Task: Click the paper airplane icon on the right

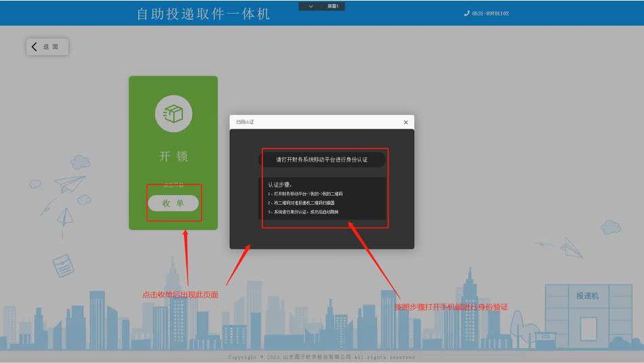Action: [571, 248]
